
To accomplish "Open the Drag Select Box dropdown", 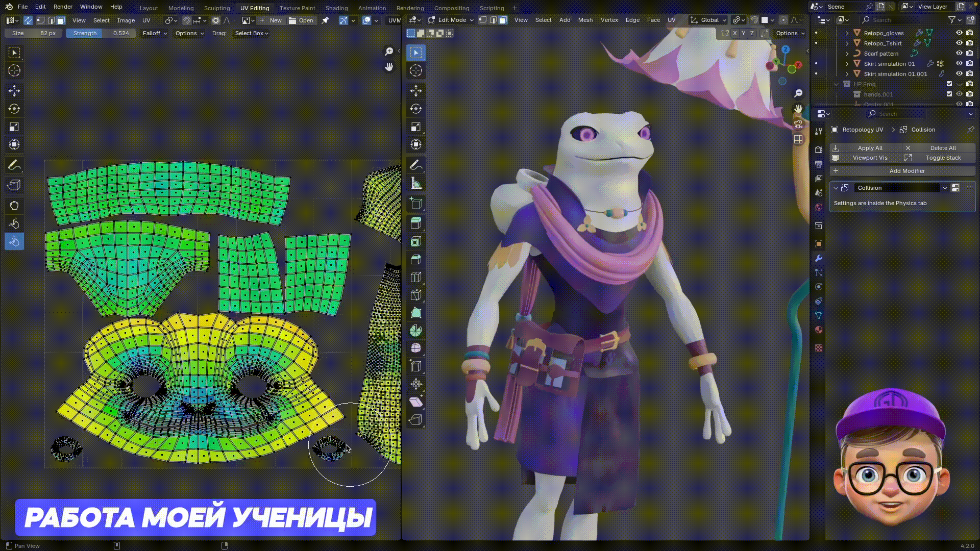I will (252, 33).
